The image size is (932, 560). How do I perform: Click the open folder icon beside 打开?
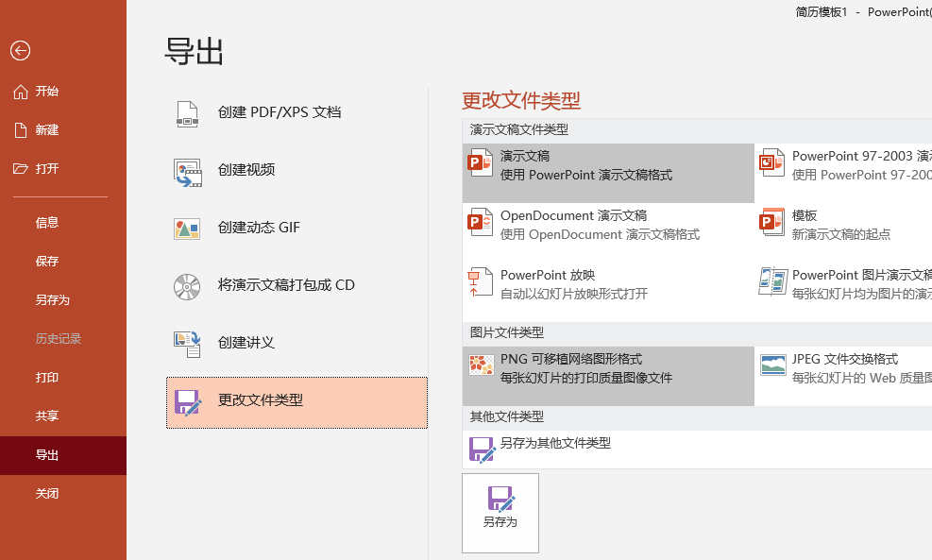point(21,169)
